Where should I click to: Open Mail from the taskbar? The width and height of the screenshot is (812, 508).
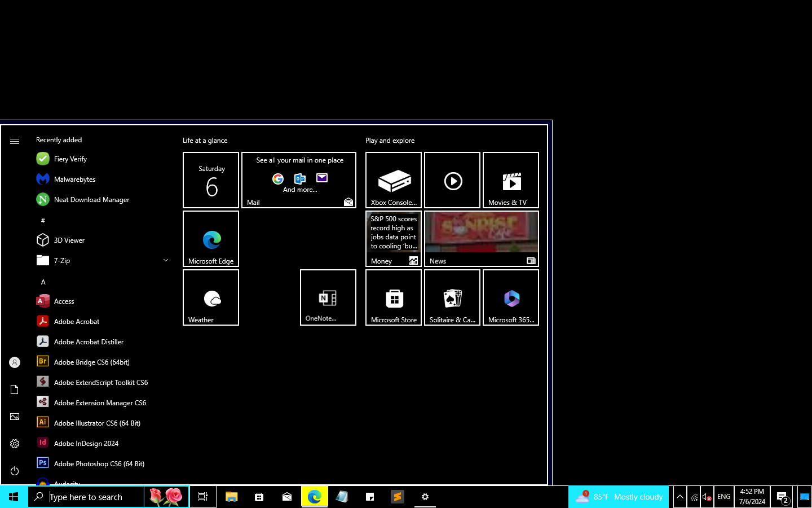pyautogui.click(x=286, y=497)
